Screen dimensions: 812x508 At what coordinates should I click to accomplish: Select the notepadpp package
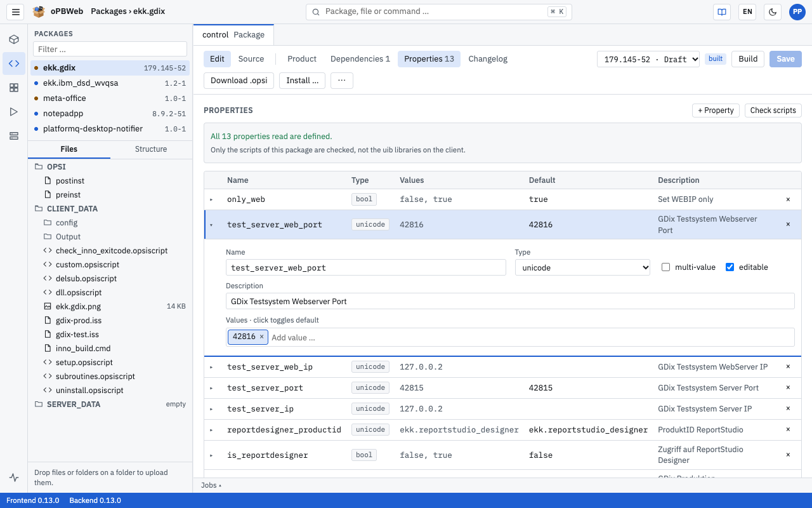(110, 114)
